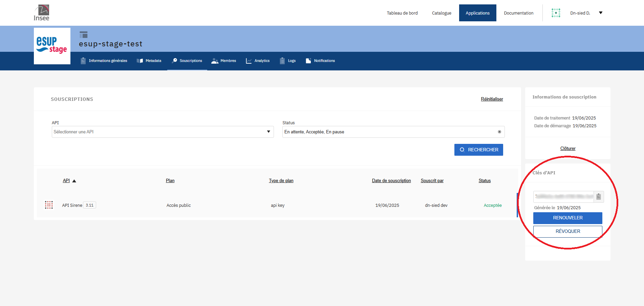Image resolution: width=644 pixels, height=306 pixels.
Task: Copy the API key with clipboard icon
Action: (598, 197)
